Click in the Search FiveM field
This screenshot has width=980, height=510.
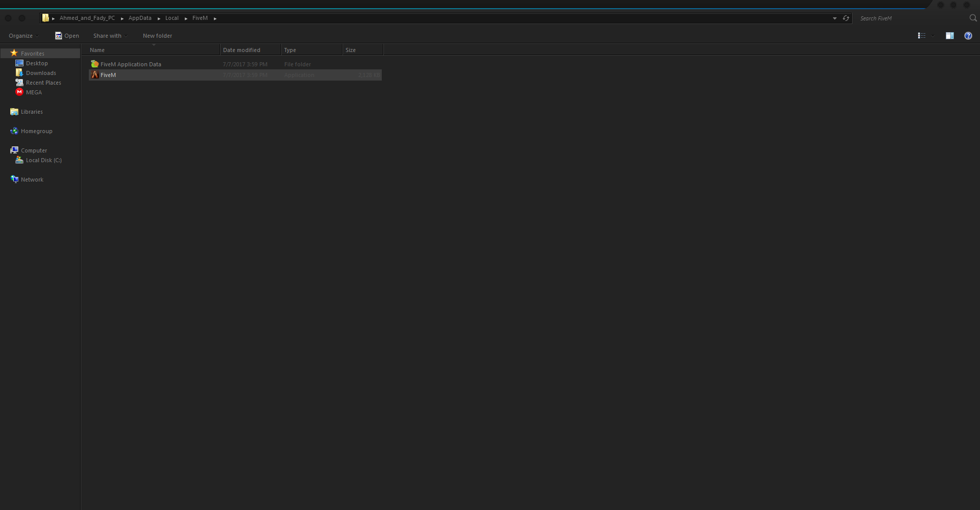pos(913,18)
